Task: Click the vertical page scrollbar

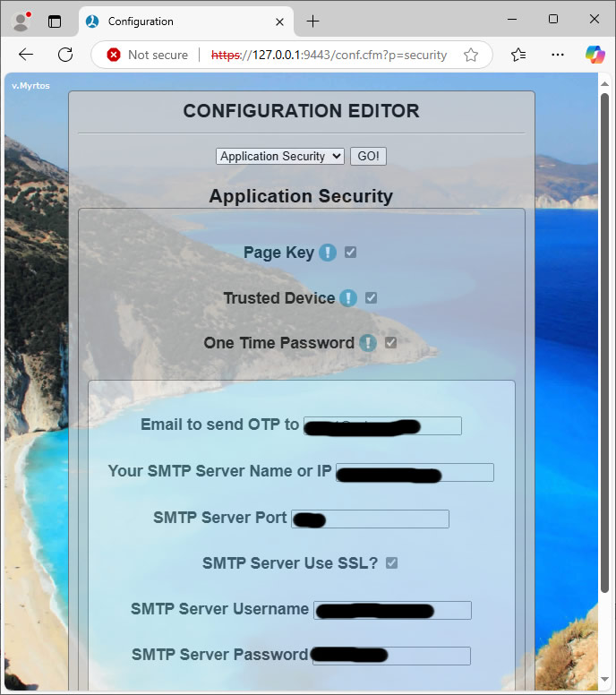Action: pyautogui.click(x=604, y=342)
